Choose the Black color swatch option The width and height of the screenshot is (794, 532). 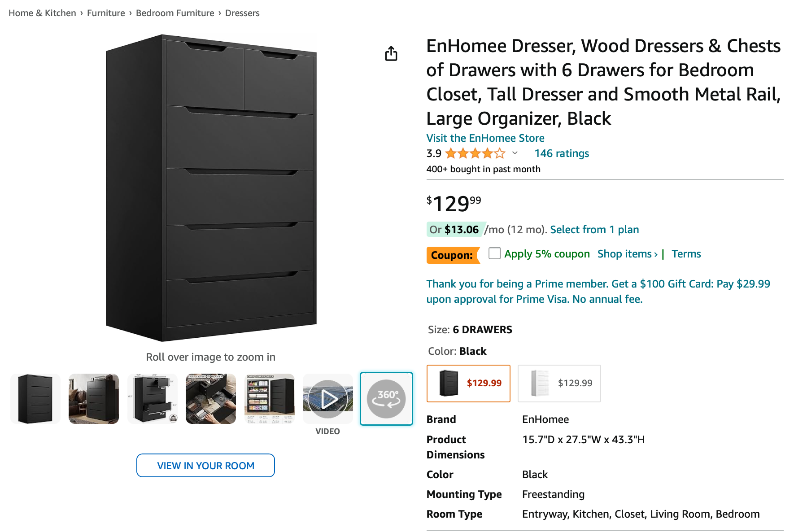point(468,384)
